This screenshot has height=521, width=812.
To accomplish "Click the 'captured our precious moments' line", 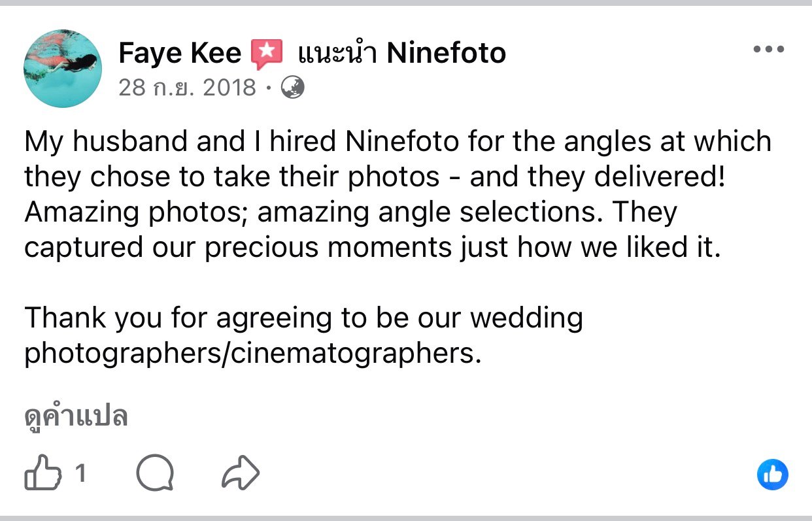I will click(x=372, y=248).
